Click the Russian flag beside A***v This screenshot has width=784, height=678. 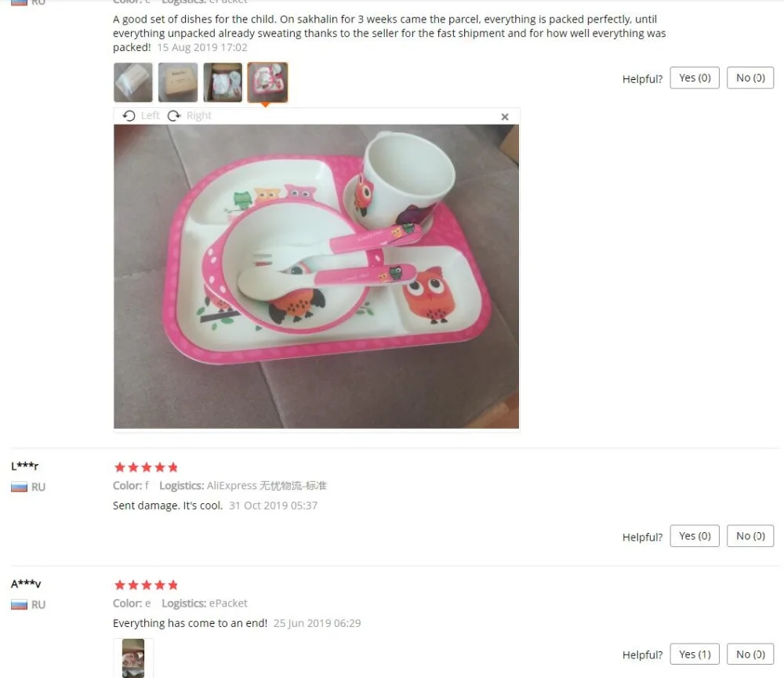coord(19,605)
